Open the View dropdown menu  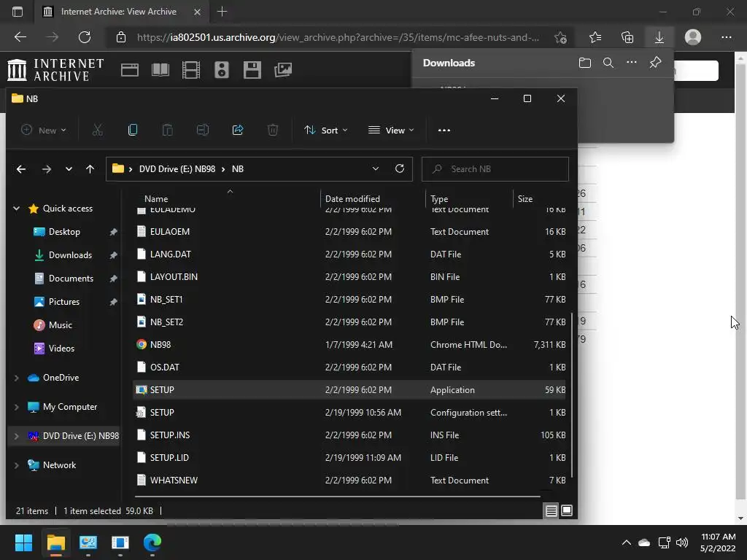(x=391, y=130)
